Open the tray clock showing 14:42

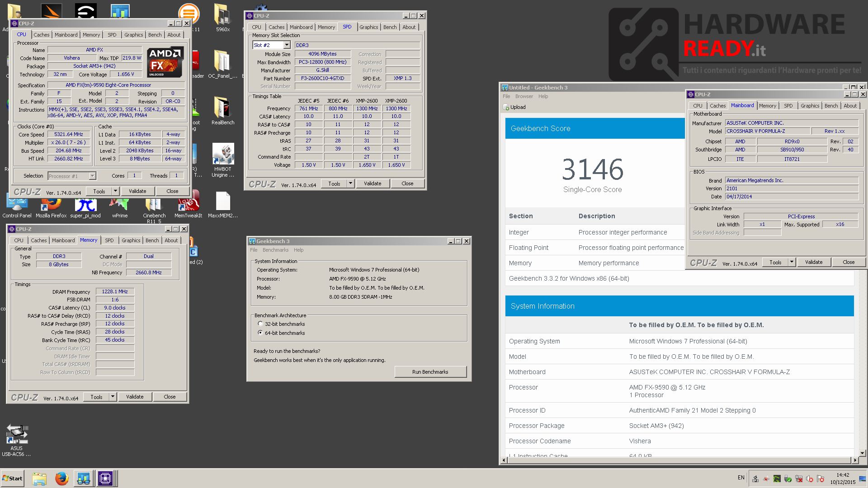click(x=843, y=479)
